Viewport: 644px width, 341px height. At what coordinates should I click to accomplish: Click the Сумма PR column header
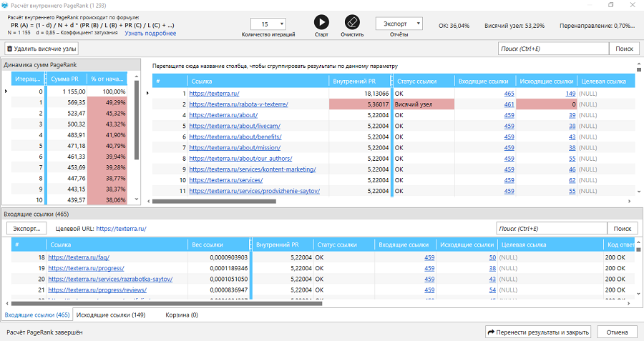tap(67, 79)
